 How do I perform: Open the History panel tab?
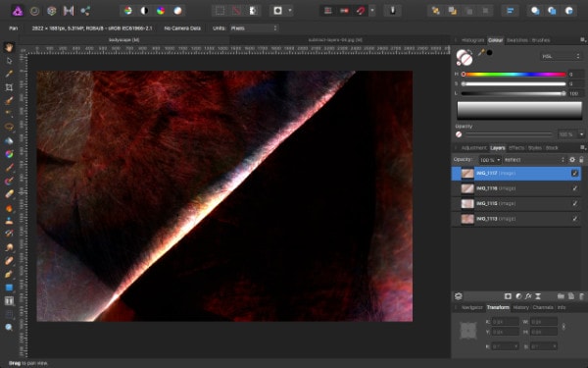[x=521, y=307]
